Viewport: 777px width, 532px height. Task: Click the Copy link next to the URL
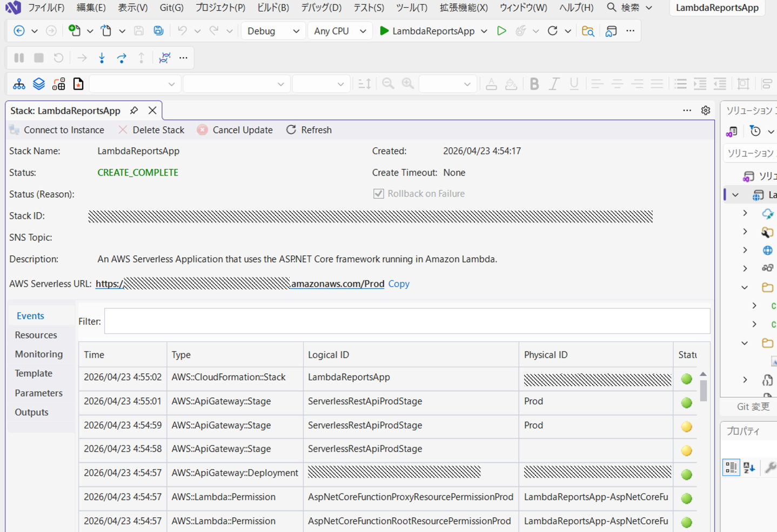(399, 284)
